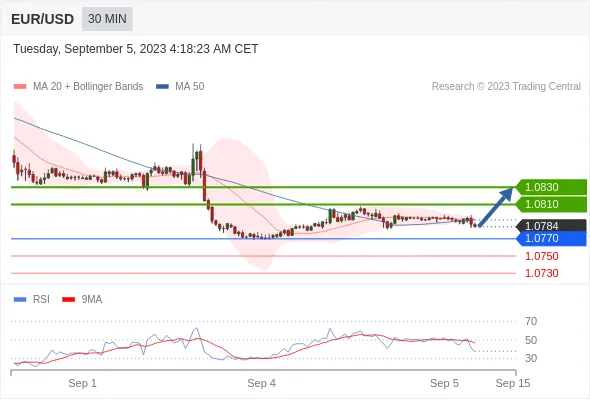The height and width of the screenshot is (400, 590).
Task: Click the MA 20 + Bollinger Bands legend label
Action: 88,87
